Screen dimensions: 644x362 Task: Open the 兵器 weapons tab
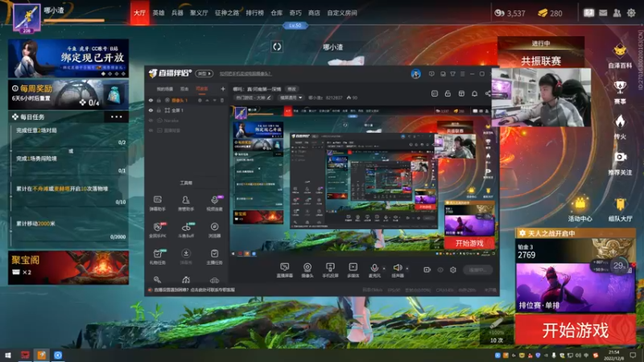coord(177,13)
